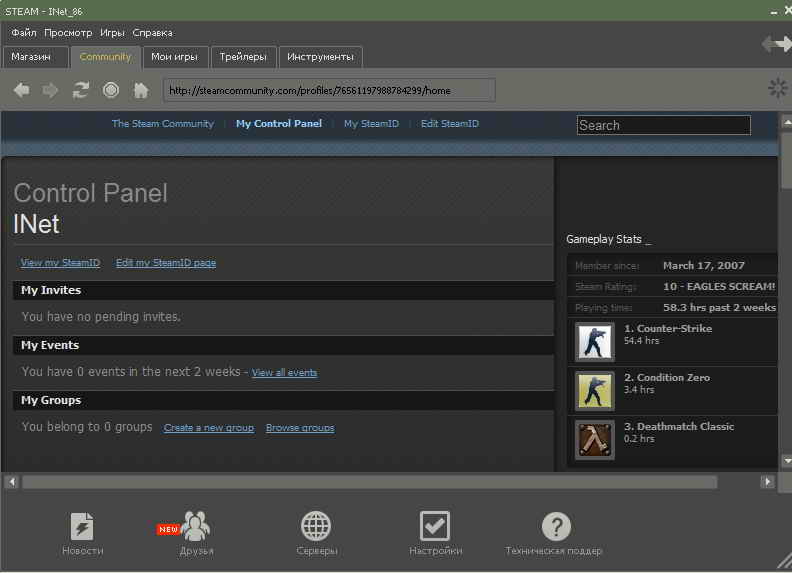Go forward with the browser forward arrow
This screenshot has width=792, height=573.
(x=50, y=90)
